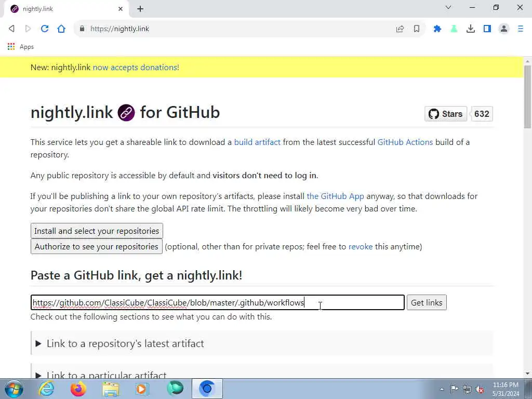532x399 pixels.
Task: Reload the nightly.link page
Action: coord(45,29)
